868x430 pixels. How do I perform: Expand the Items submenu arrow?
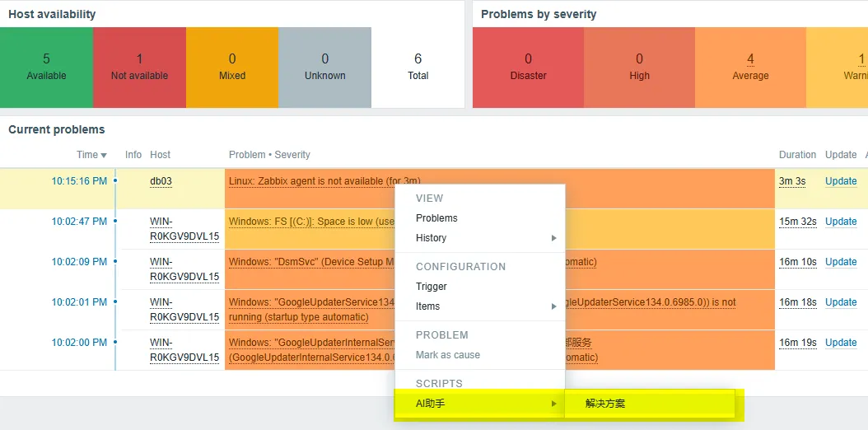(x=553, y=306)
